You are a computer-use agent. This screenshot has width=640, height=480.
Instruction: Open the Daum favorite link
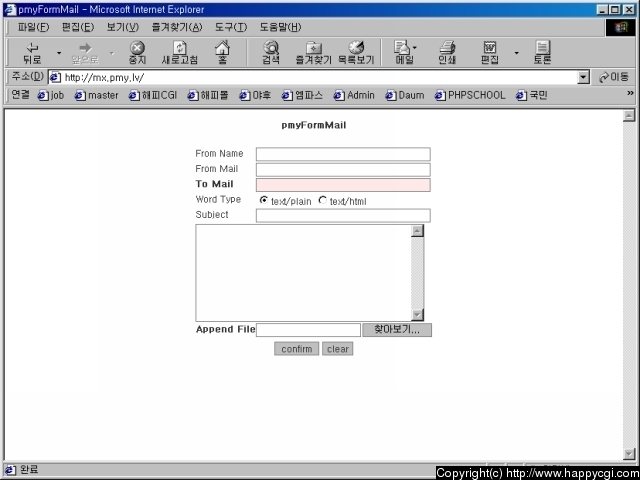pos(405,96)
